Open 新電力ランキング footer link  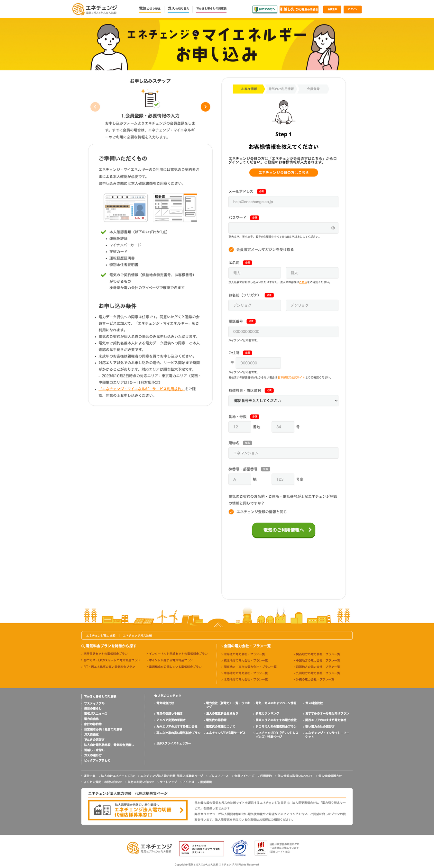pyautogui.click(x=267, y=713)
